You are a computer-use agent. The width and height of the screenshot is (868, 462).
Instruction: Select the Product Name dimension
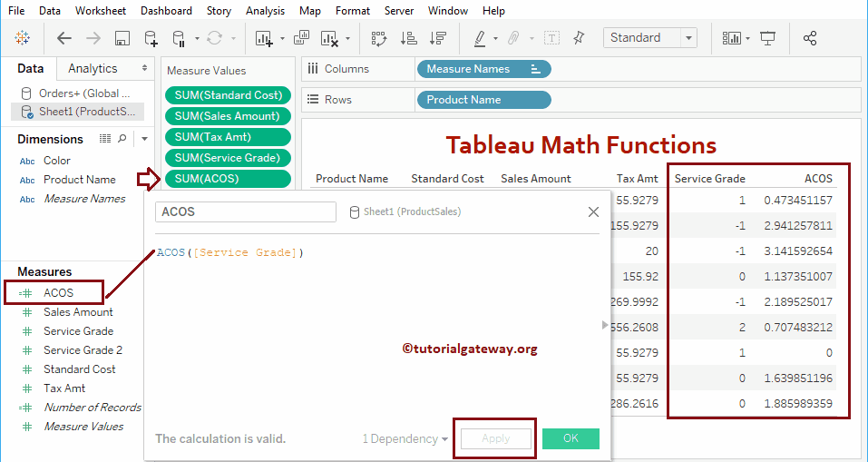point(80,180)
